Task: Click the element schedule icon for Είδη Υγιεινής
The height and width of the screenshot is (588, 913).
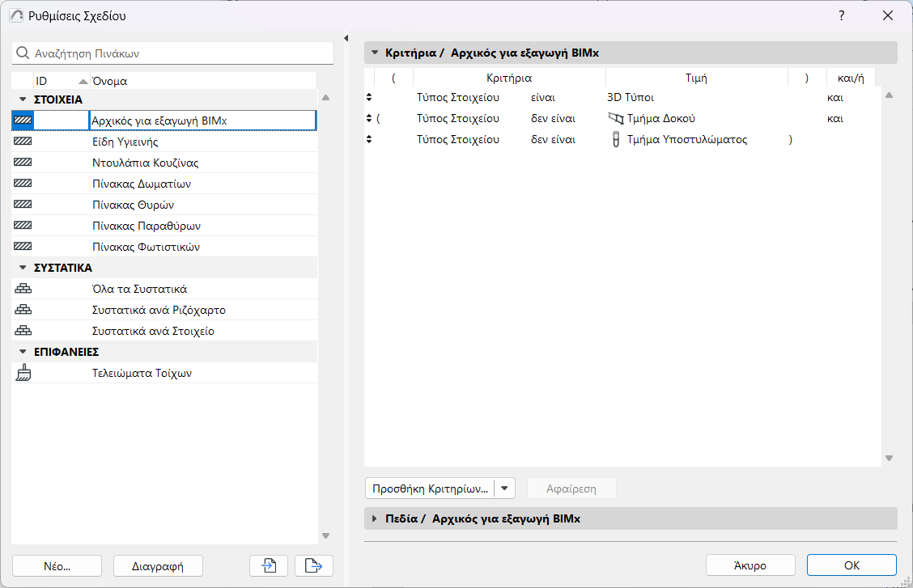Action: tap(23, 142)
